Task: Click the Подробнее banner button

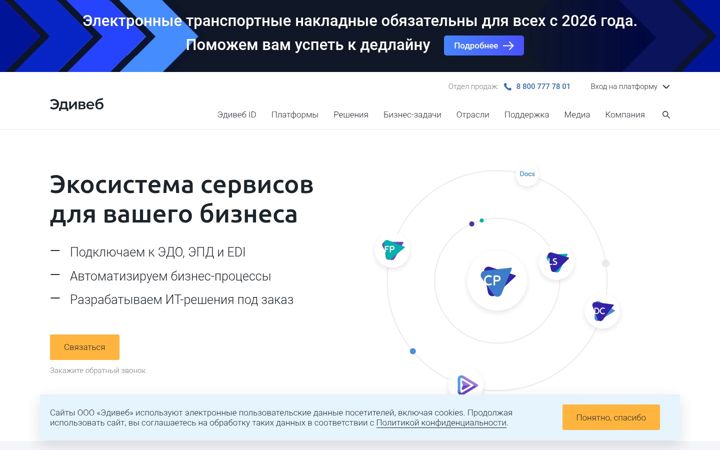Action: coord(484,45)
